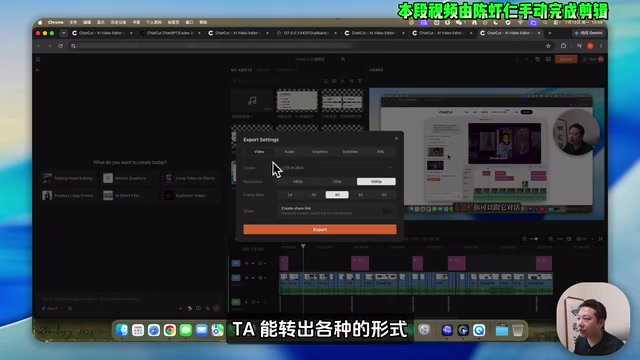Switch to the 127.0.0.1 callback tab
The width and height of the screenshot is (640, 360).
306,33
